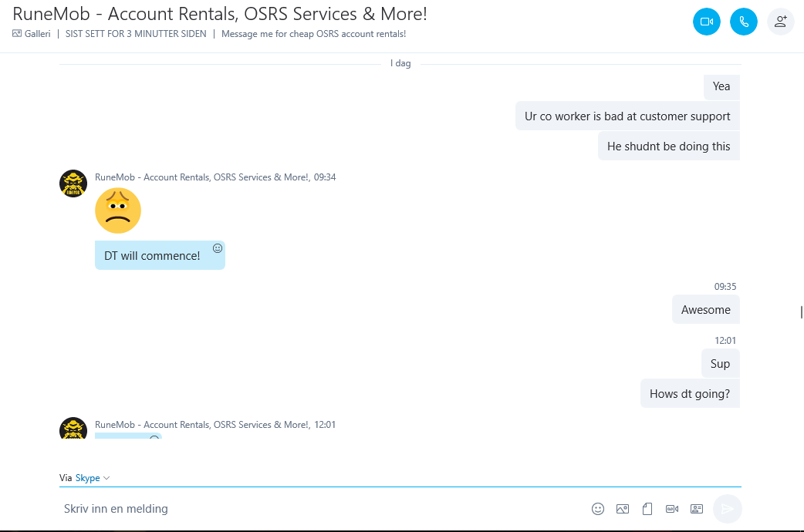Image resolution: width=804 pixels, height=532 pixels.
Task: Click the RuneMob conversation title in the header
Action: point(219,14)
